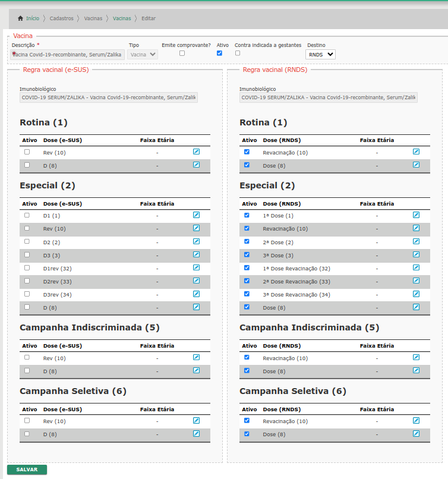The height and width of the screenshot is (479, 448).
Task: Deactivate Revacinação (10) in RNDS Rotina
Action: click(247, 152)
